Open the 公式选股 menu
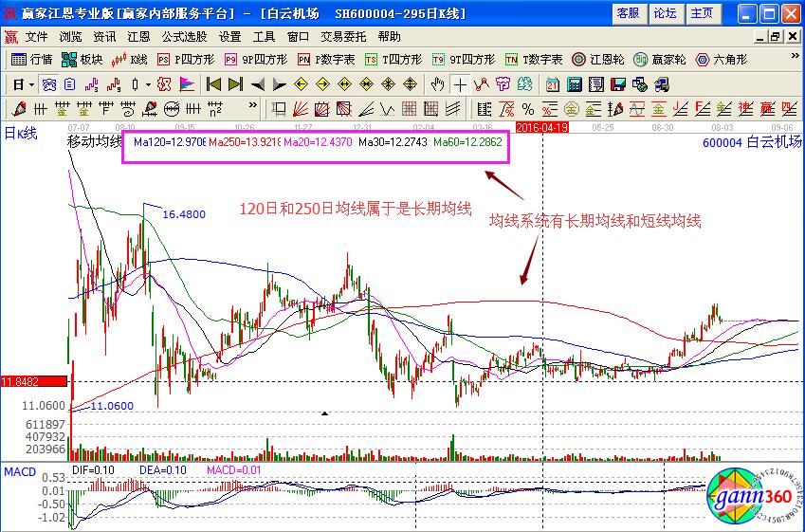Image resolution: width=805 pixels, height=532 pixels. (x=184, y=36)
